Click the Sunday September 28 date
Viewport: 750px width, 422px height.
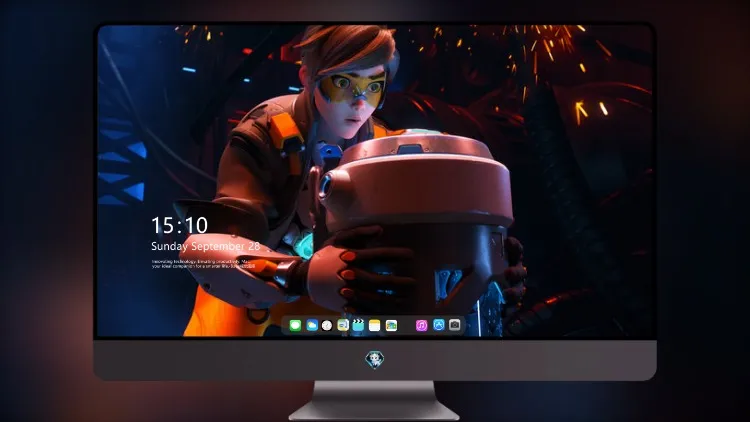(206, 246)
